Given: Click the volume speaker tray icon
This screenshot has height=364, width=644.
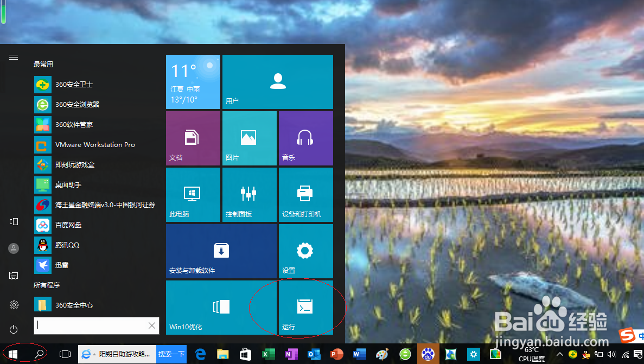Looking at the screenshot, I should point(611,354).
